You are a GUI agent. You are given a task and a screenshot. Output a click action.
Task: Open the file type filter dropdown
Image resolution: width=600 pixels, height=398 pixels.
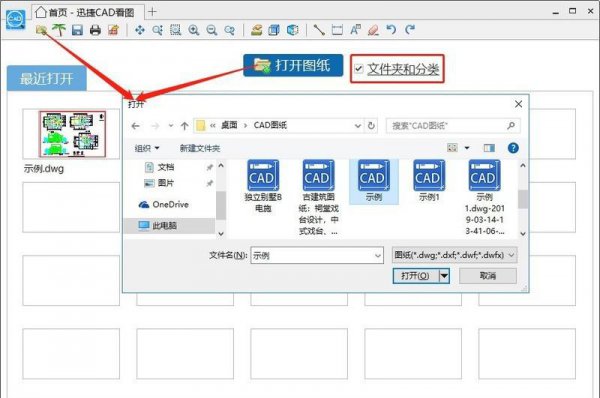pyautogui.click(x=455, y=255)
